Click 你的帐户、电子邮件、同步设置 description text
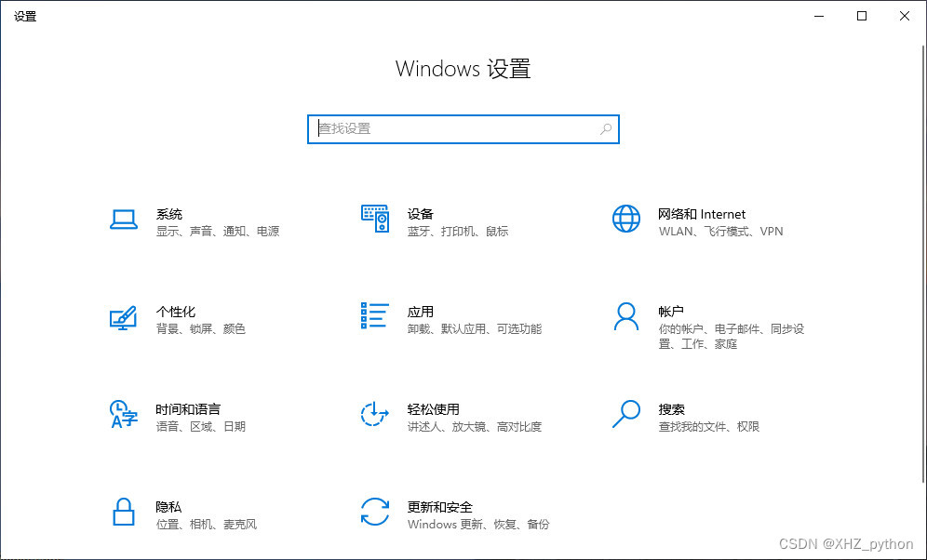The image size is (927, 560). (732, 336)
